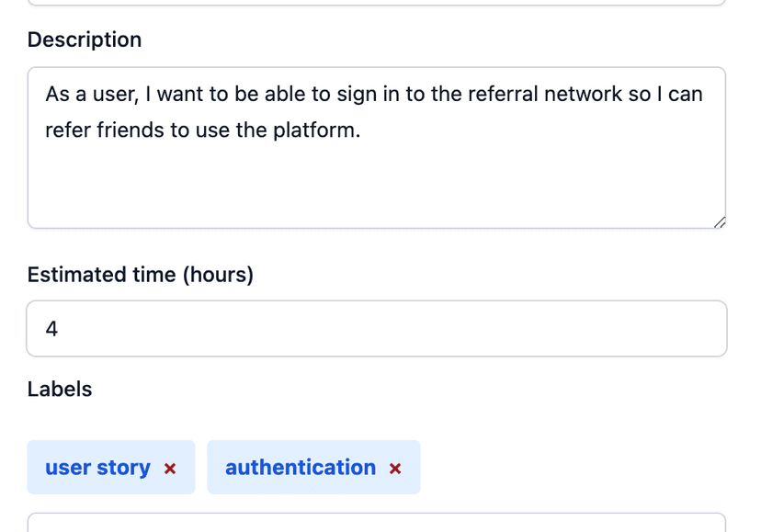
Task: Click the field above the Description label
Action: click(377, 3)
